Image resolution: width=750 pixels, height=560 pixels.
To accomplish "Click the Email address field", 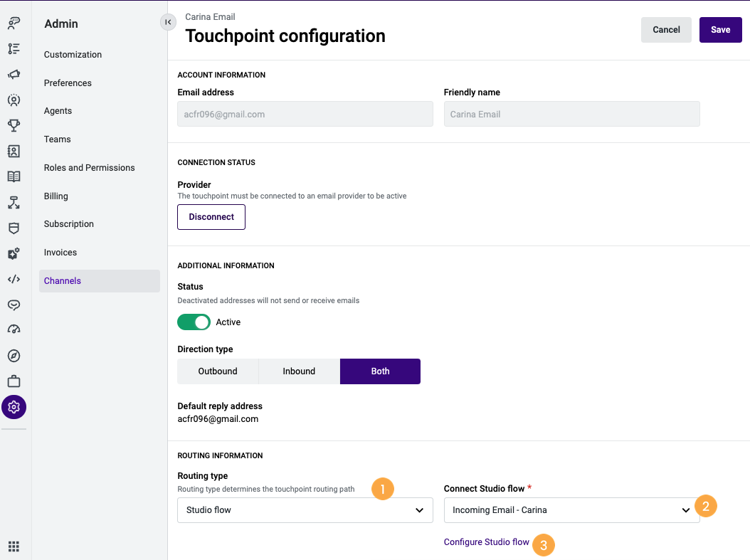I will coord(305,114).
